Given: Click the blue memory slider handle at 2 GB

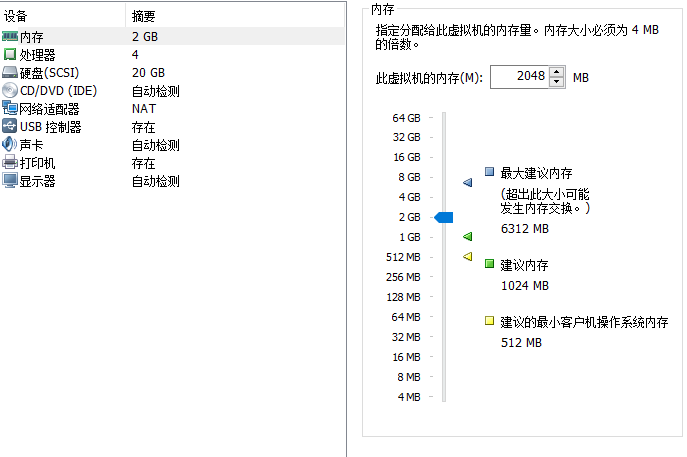Looking at the screenshot, I should tap(443, 217).
